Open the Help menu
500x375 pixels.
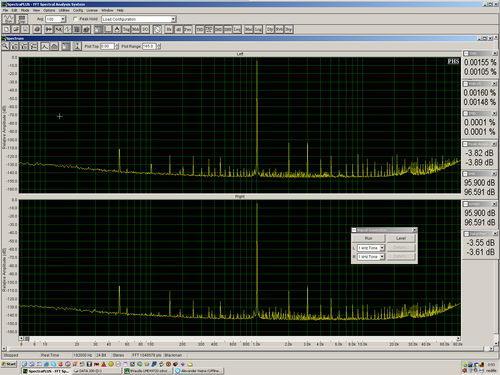pyautogui.click(x=120, y=10)
